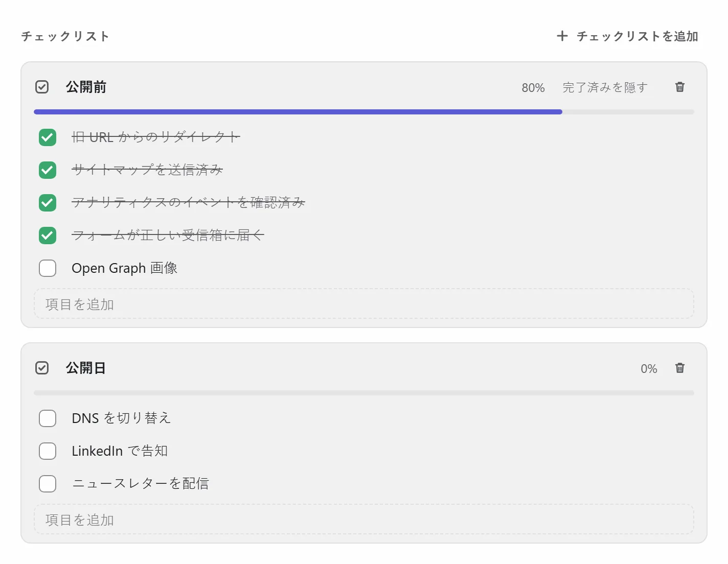Click the DNS を切り替え label text
The height and width of the screenshot is (564, 728).
pyautogui.click(x=121, y=418)
